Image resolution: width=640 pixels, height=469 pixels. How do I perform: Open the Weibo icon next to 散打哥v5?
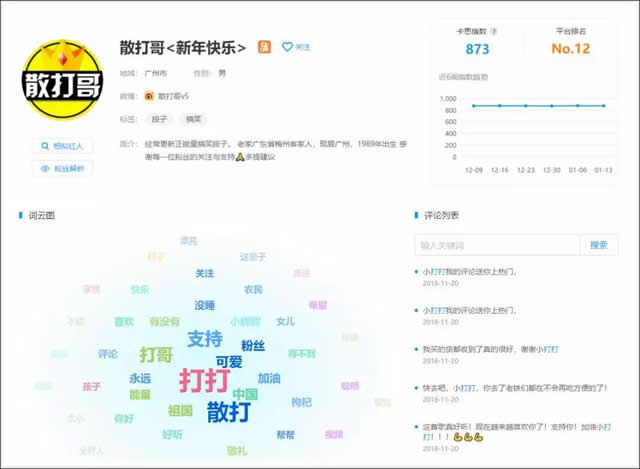click(150, 96)
